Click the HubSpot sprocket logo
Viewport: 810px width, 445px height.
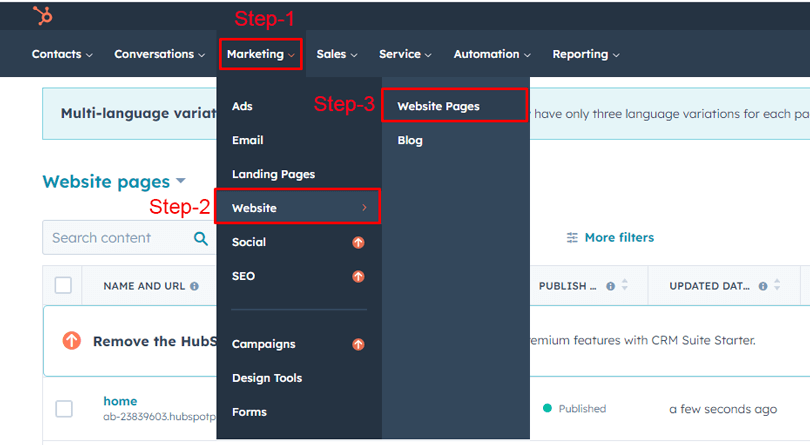[x=43, y=16]
